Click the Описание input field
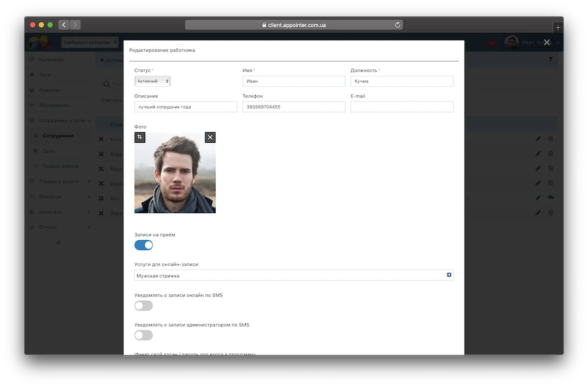588x387 pixels. [186, 107]
